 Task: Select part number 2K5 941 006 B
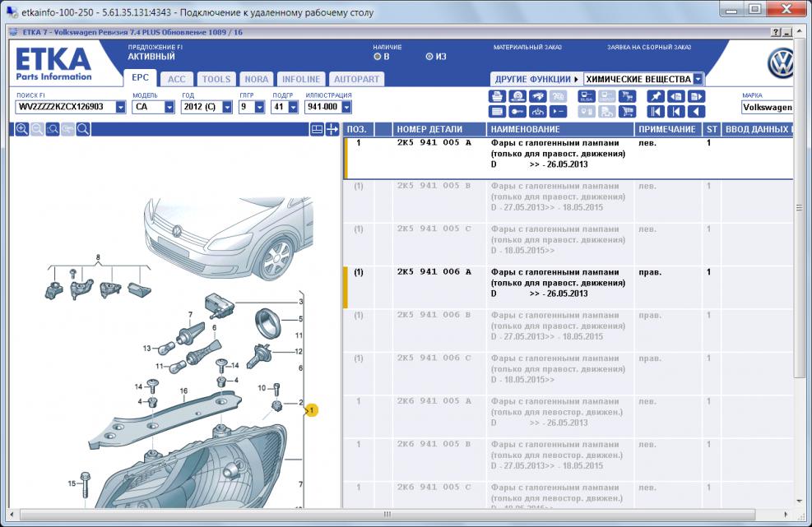[434, 315]
